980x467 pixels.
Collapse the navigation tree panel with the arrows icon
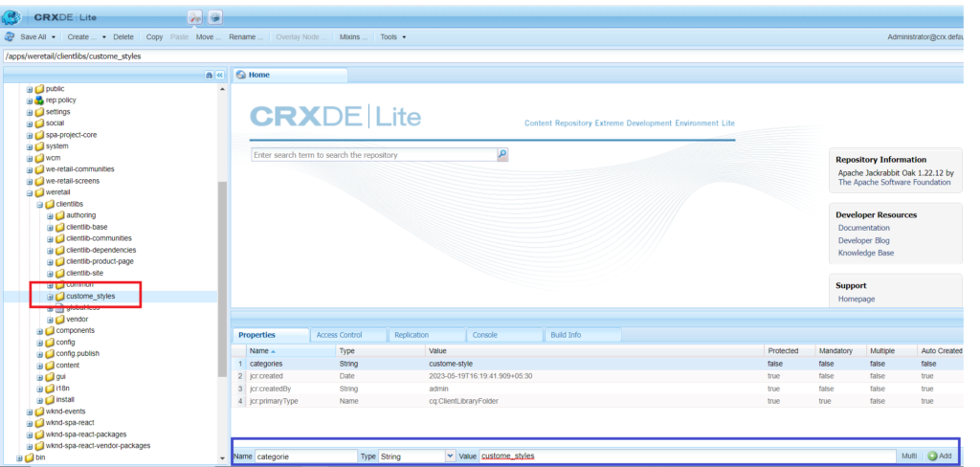click(219, 75)
